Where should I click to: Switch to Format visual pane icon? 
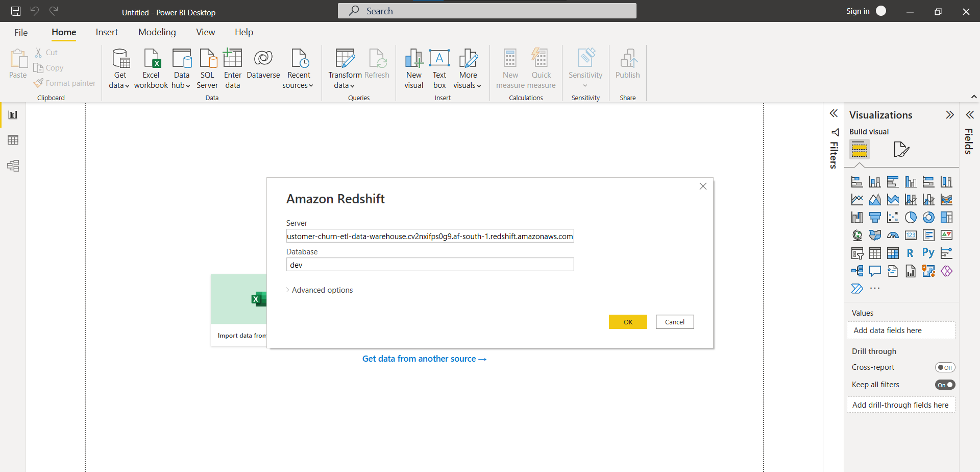[x=901, y=149]
